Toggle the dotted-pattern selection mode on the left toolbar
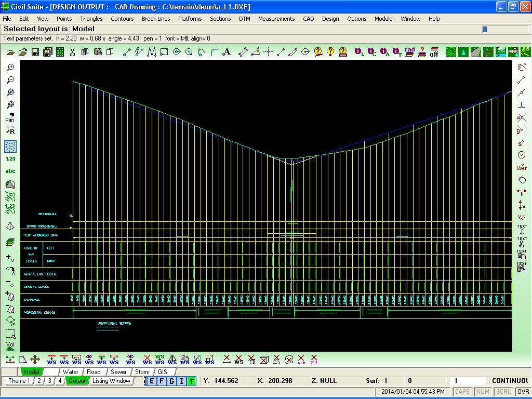532x399 pixels. [10, 146]
